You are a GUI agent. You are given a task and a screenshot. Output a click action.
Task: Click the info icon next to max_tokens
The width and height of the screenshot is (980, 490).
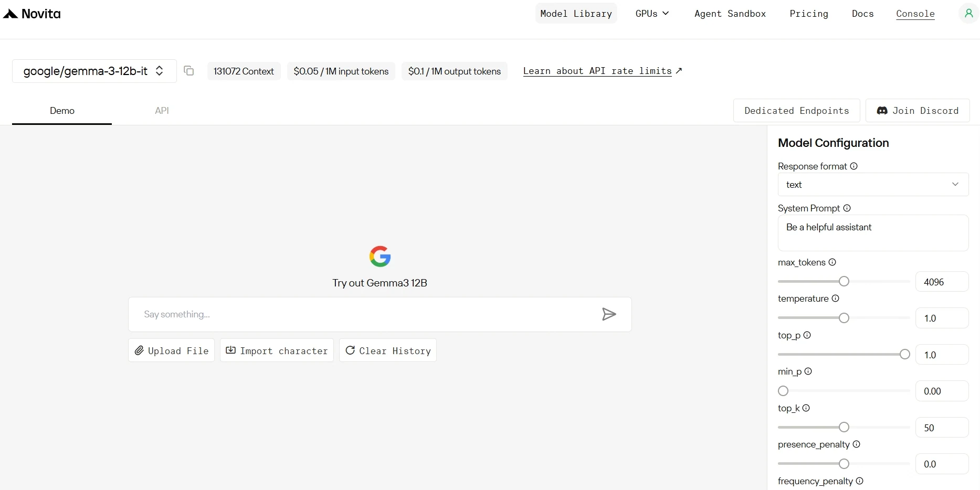click(x=833, y=262)
